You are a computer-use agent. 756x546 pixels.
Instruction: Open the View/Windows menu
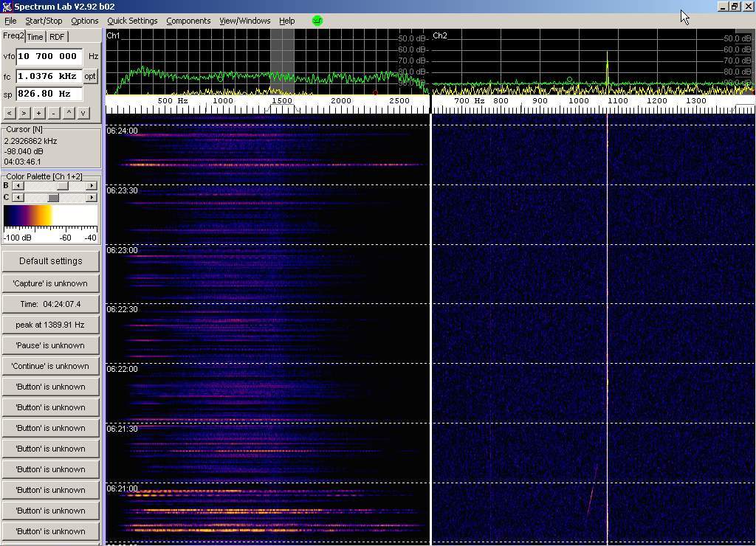click(244, 21)
